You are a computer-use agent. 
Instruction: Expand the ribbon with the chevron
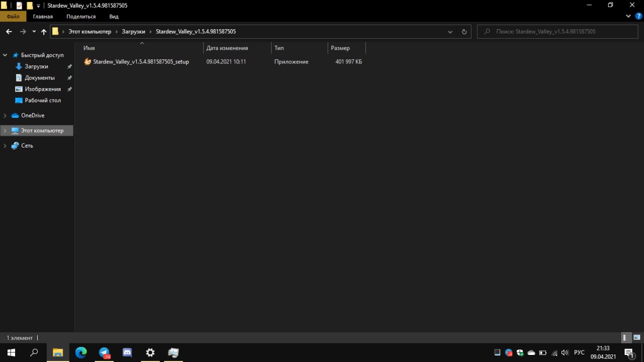coord(629,17)
